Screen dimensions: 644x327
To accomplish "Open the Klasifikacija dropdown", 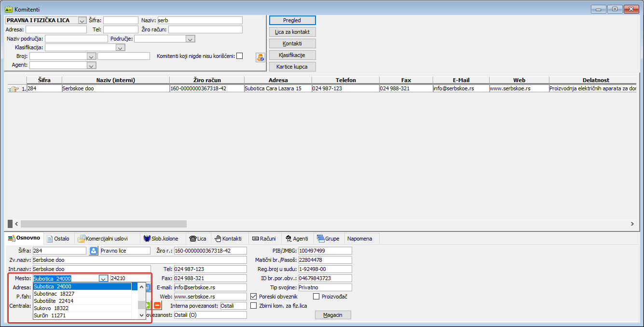I will click(x=120, y=48).
